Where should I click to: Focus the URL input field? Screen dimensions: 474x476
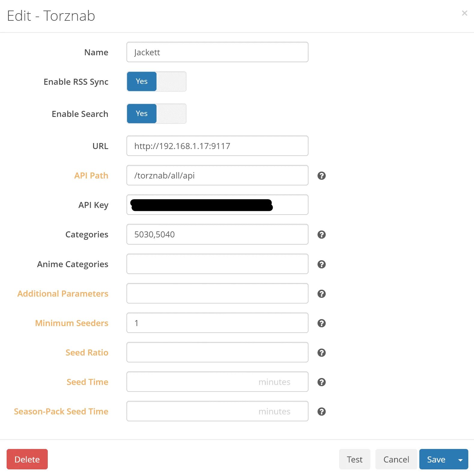click(x=217, y=146)
